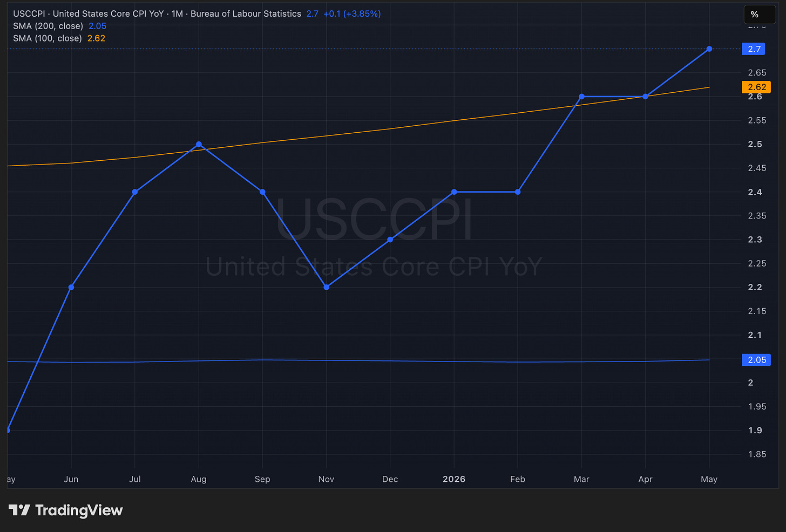Click the Mar data point at 2.6
Screen dimensions: 786x532
pos(581,97)
